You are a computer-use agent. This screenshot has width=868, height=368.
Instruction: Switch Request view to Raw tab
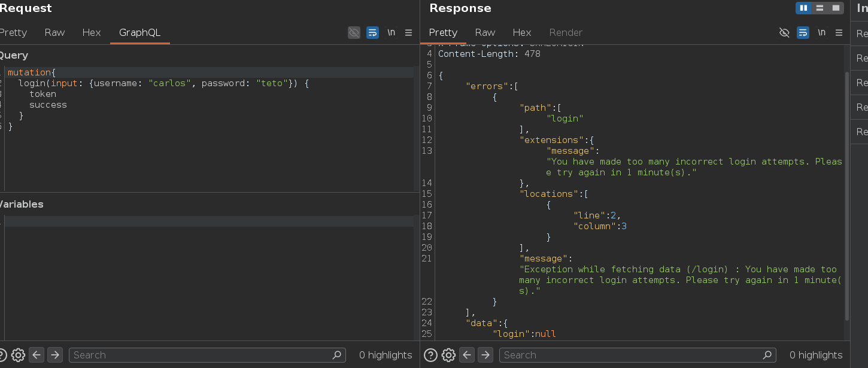[54, 32]
